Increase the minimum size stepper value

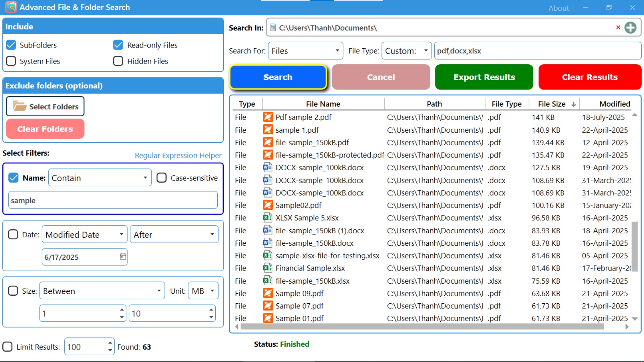pos(121,310)
